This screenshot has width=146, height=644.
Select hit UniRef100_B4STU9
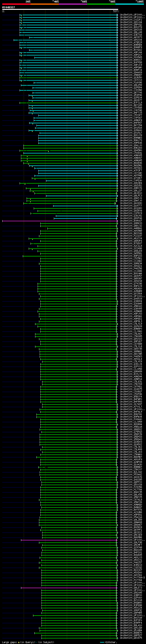131,618
